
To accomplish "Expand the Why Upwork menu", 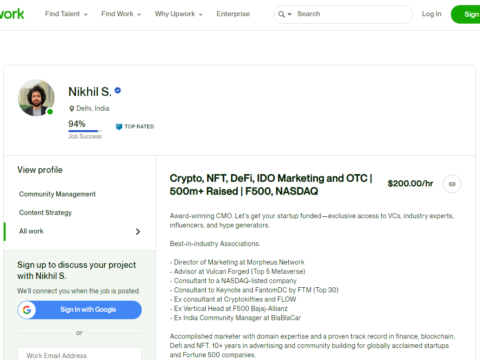I will pyautogui.click(x=178, y=14).
